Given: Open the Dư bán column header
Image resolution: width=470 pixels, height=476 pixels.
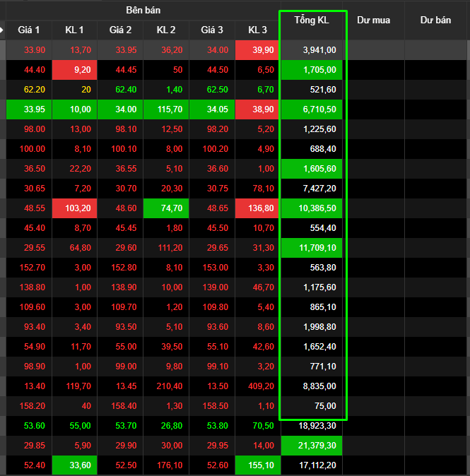Looking at the screenshot, I should 435,20.
